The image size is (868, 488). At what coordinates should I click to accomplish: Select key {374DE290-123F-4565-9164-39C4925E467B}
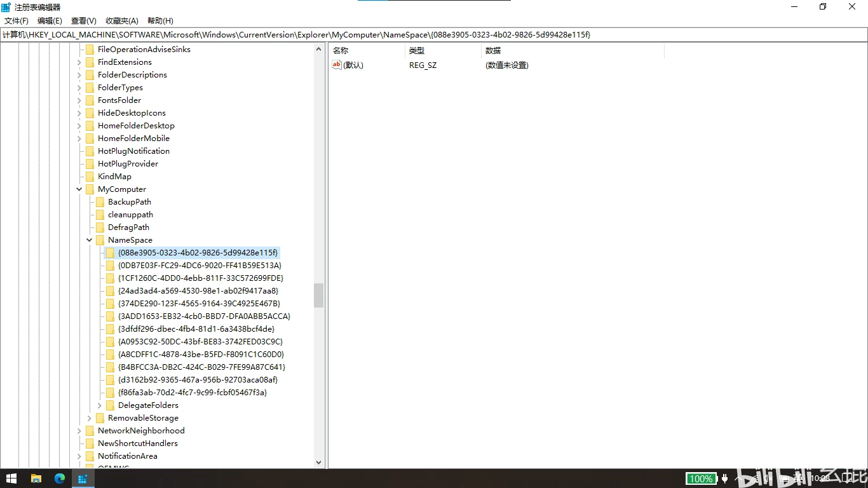[x=199, y=304]
